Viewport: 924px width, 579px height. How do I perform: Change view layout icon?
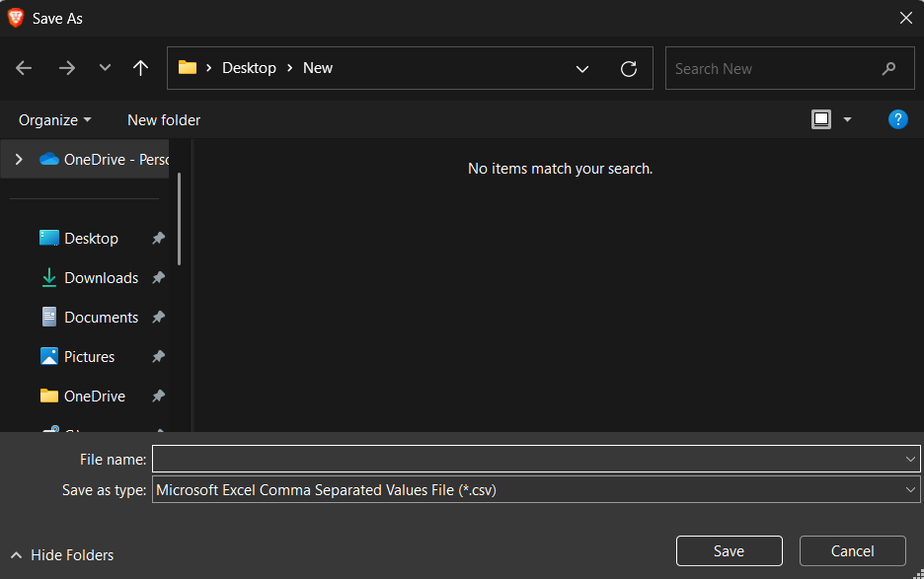pos(821,119)
